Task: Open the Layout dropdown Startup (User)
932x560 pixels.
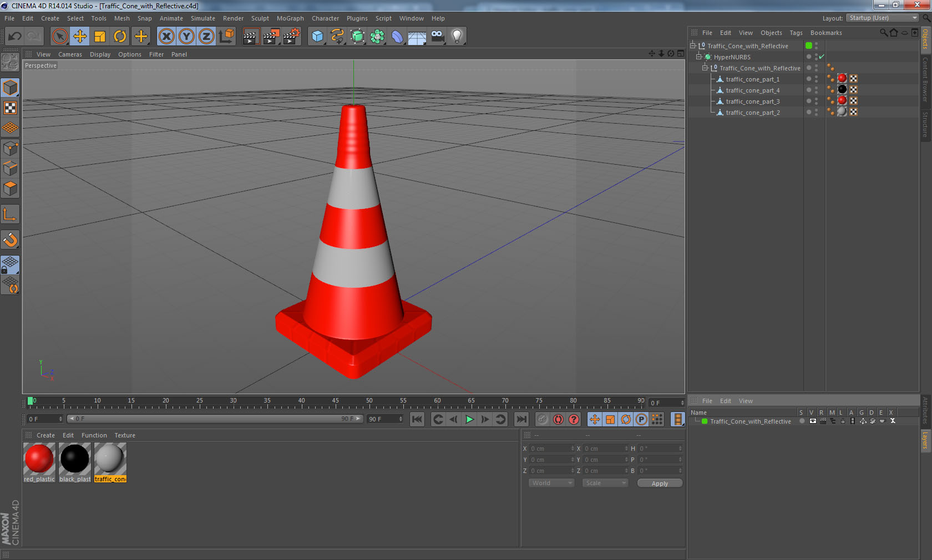Action: 883,18
